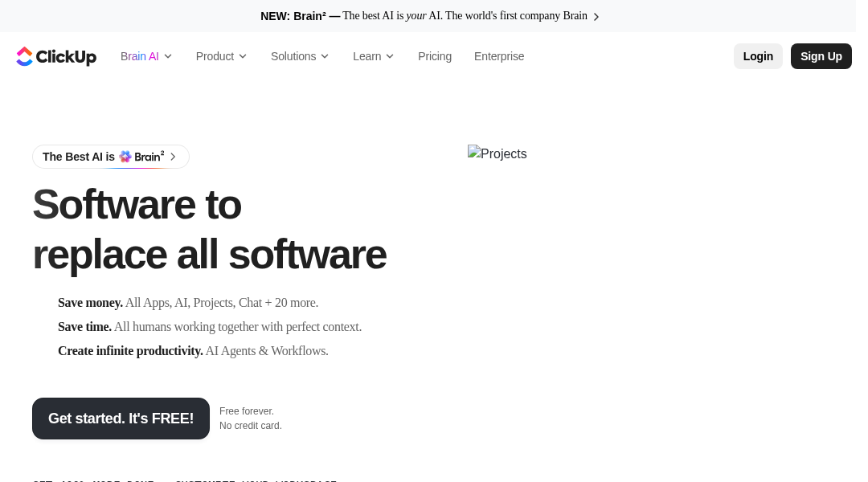Open the Solutions dropdown menu
The width and height of the screenshot is (868, 482).
300,56
